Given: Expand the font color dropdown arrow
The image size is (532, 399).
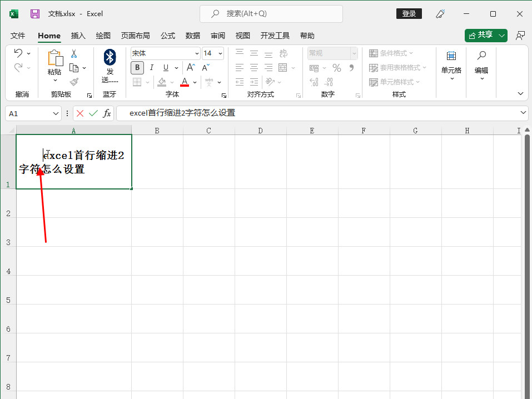Looking at the screenshot, I should (195, 82).
